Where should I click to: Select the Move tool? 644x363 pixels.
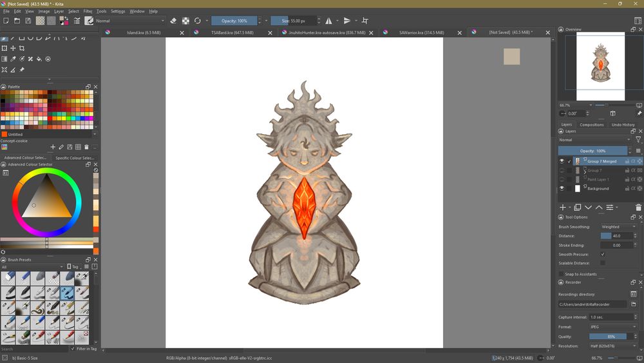(13, 48)
